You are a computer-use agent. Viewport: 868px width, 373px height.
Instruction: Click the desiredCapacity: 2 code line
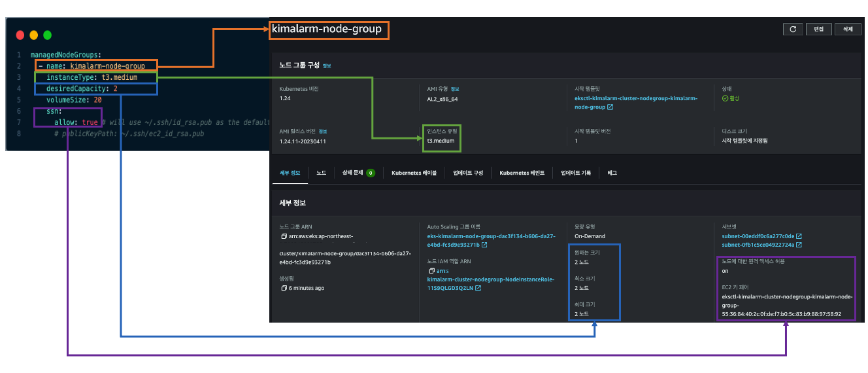point(82,88)
